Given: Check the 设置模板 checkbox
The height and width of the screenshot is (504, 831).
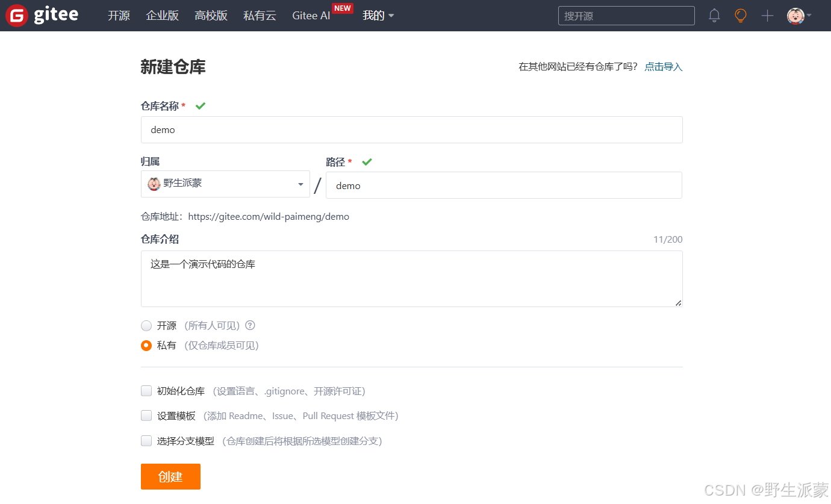Looking at the screenshot, I should click(x=146, y=415).
